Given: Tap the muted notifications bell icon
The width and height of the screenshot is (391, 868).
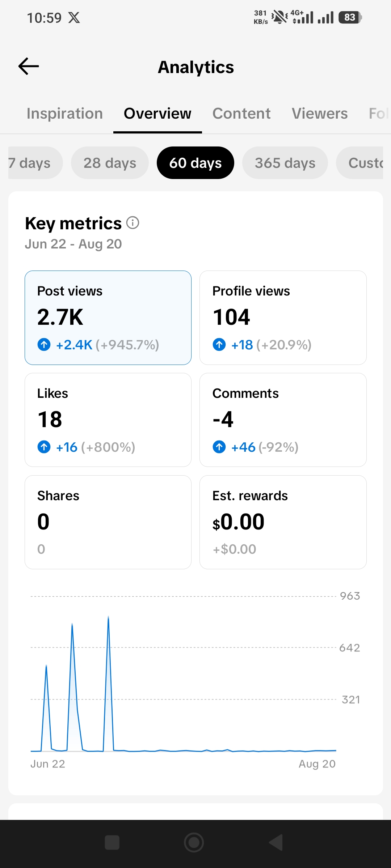Looking at the screenshot, I should (279, 17).
